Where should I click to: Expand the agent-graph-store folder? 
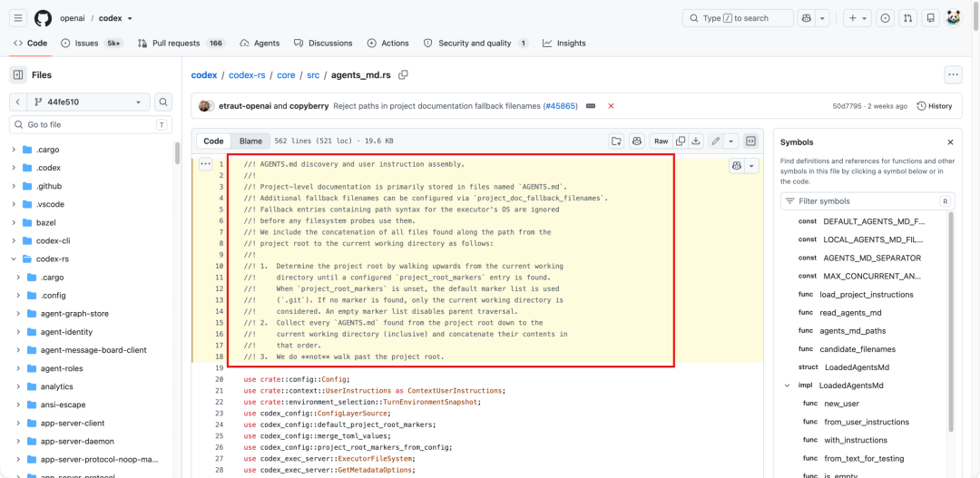(19, 314)
